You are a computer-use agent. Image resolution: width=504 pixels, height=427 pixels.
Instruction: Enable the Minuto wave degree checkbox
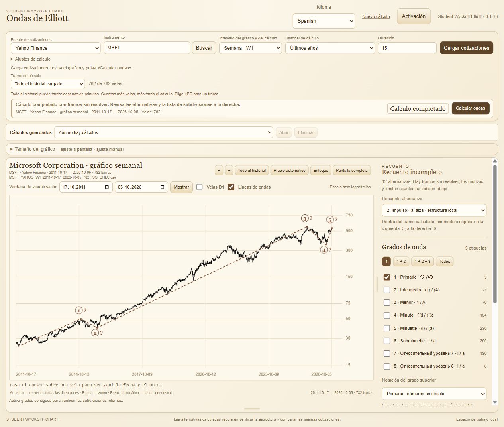click(386, 315)
